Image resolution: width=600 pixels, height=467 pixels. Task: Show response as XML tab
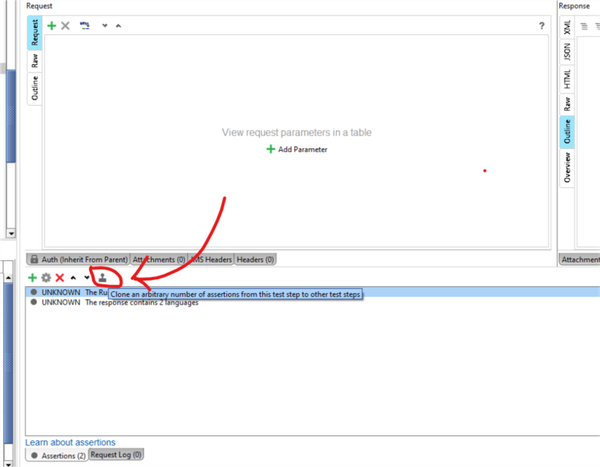pyautogui.click(x=567, y=27)
